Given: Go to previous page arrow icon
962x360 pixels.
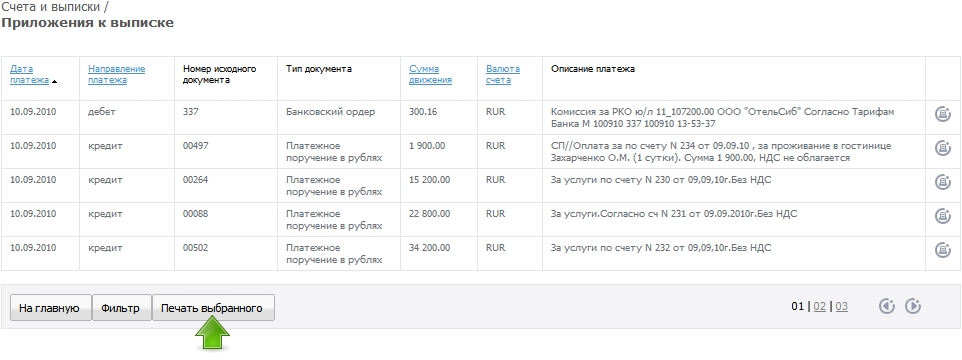Looking at the screenshot, I should click(x=887, y=305).
